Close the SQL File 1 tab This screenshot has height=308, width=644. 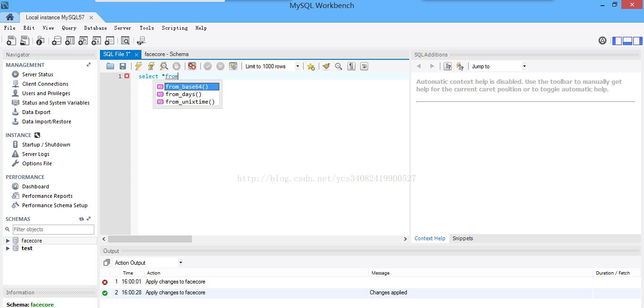tap(136, 55)
